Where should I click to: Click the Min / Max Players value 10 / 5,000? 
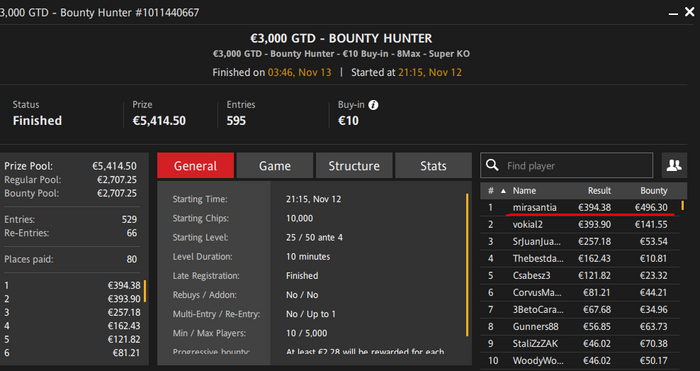click(x=307, y=333)
